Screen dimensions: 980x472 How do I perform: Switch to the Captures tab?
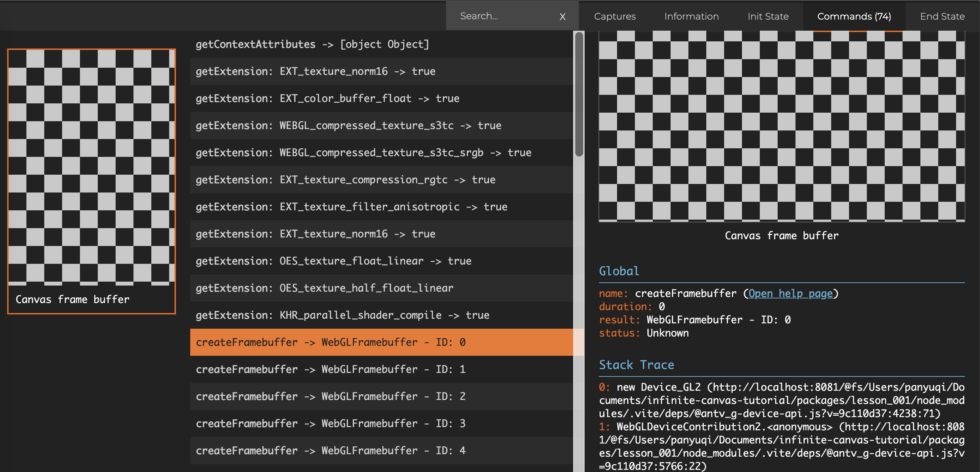point(615,16)
